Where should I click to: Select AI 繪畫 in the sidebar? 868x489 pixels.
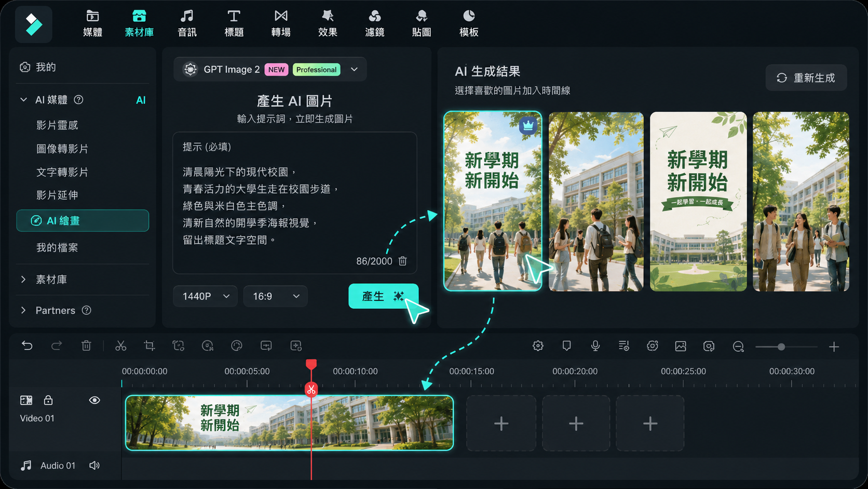(83, 220)
